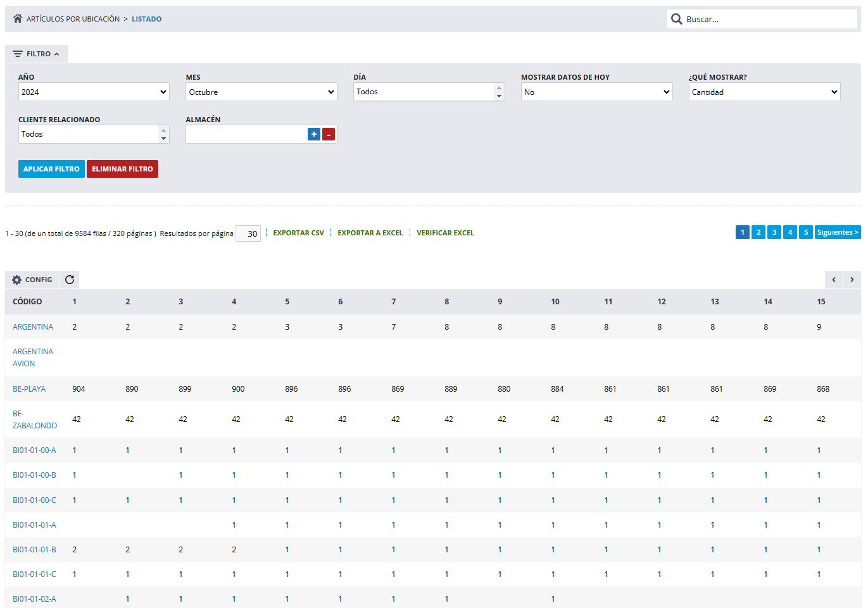Go to page 3 of results
The image size is (868, 608).
[774, 232]
